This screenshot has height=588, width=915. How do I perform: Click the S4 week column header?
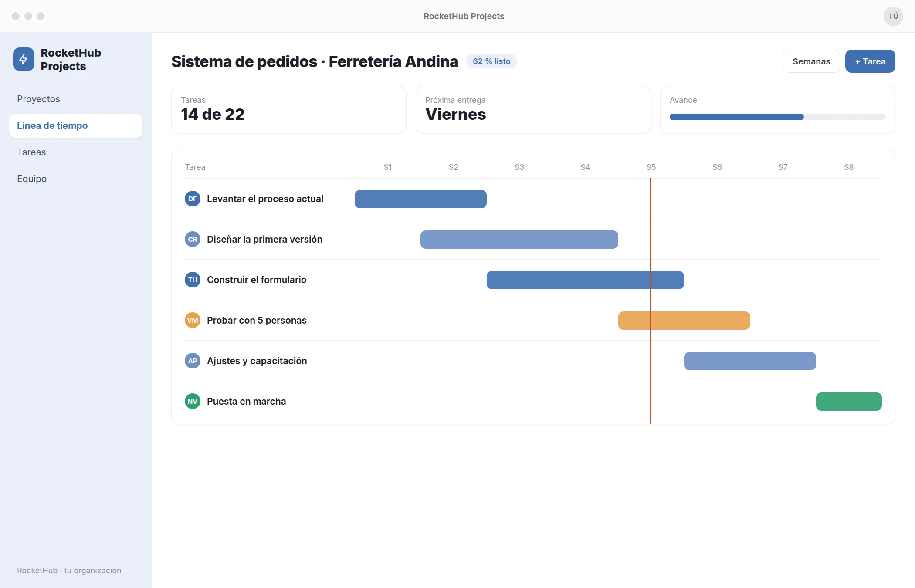(x=585, y=167)
